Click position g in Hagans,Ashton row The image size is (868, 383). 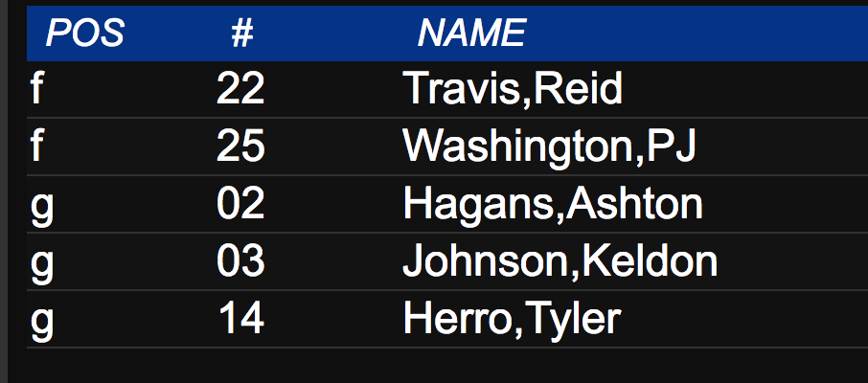[42, 208]
